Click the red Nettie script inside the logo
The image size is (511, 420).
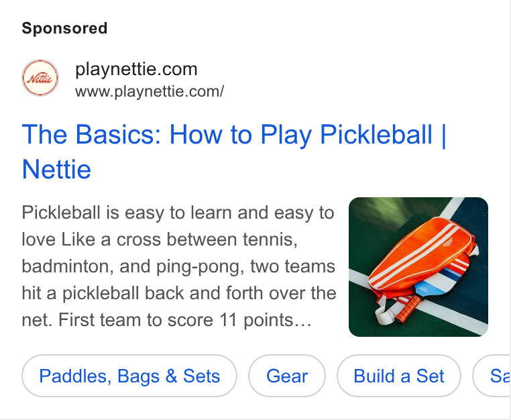click(x=40, y=78)
